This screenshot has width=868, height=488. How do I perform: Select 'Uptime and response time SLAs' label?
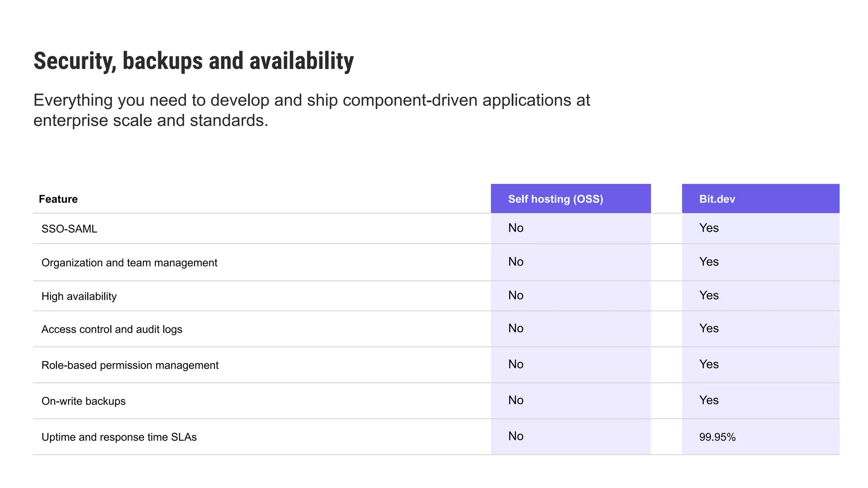[119, 437]
